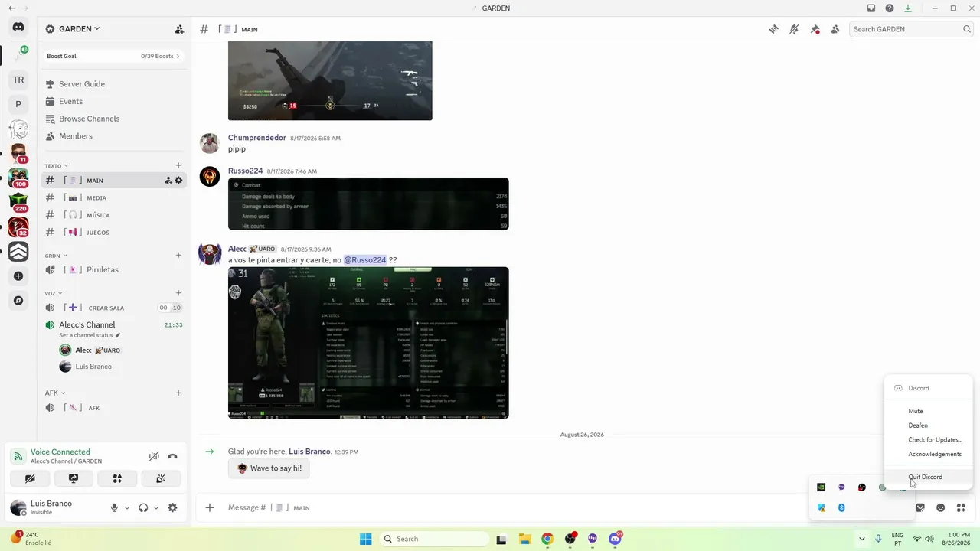Select the JUEGOS text channel
Screen dimensions: 980x551
point(113,233)
